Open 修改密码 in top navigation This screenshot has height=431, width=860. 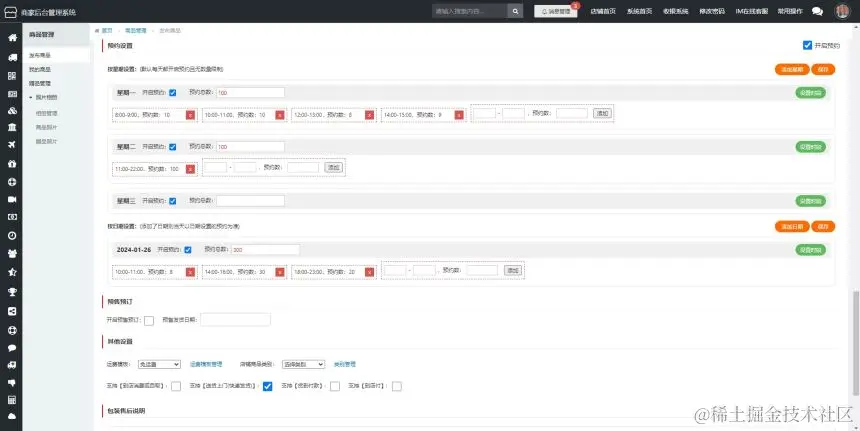[712, 12]
